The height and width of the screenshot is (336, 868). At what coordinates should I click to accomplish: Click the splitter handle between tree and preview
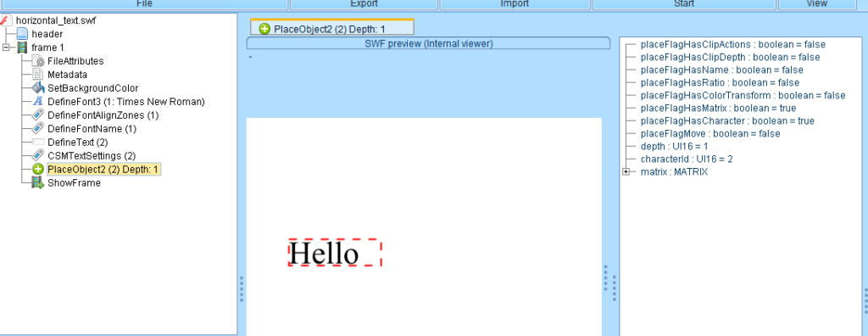pyautogui.click(x=242, y=288)
